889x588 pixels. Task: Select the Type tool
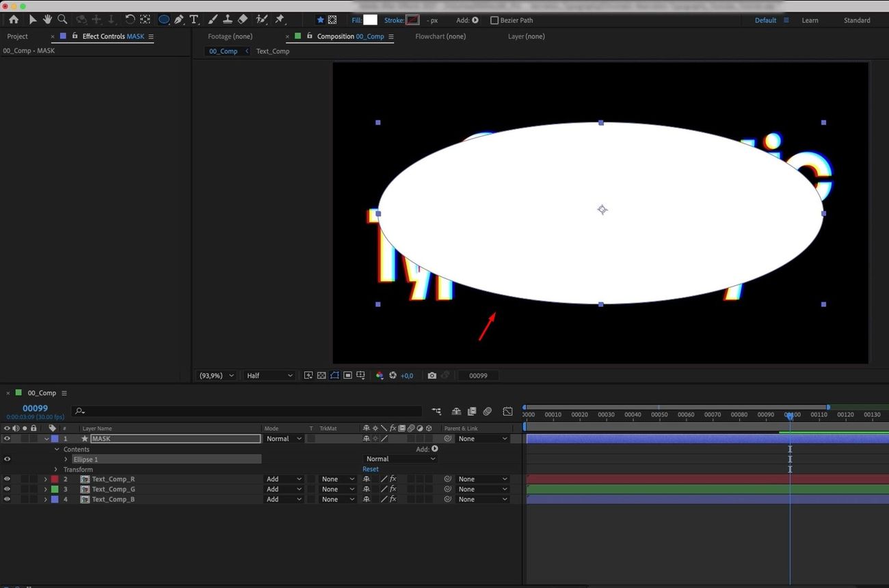[x=195, y=19]
